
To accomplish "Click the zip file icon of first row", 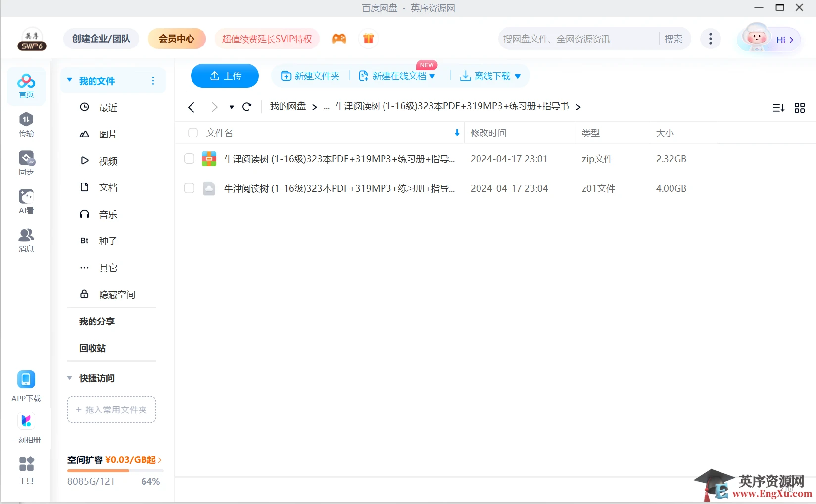I will point(209,159).
